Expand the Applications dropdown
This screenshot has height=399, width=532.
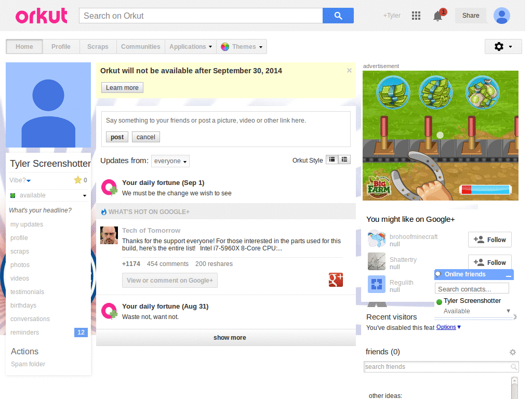click(x=191, y=46)
